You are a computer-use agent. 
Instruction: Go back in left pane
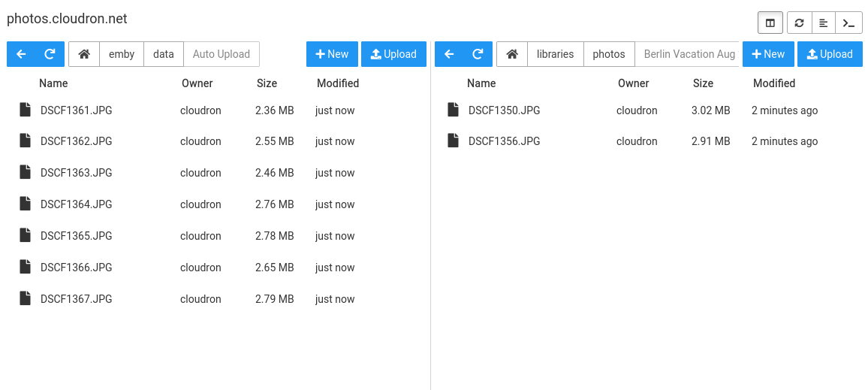point(21,54)
